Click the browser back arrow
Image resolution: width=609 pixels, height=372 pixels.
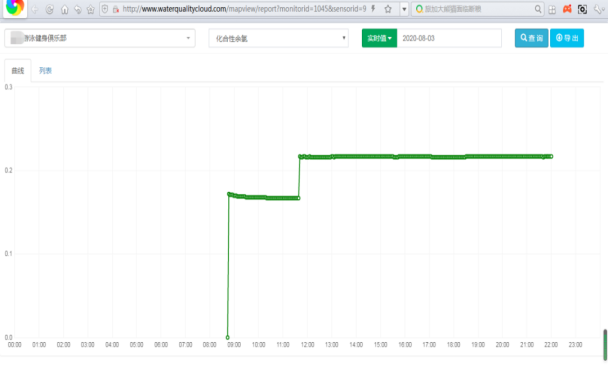pyautogui.click(x=35, y=9)
